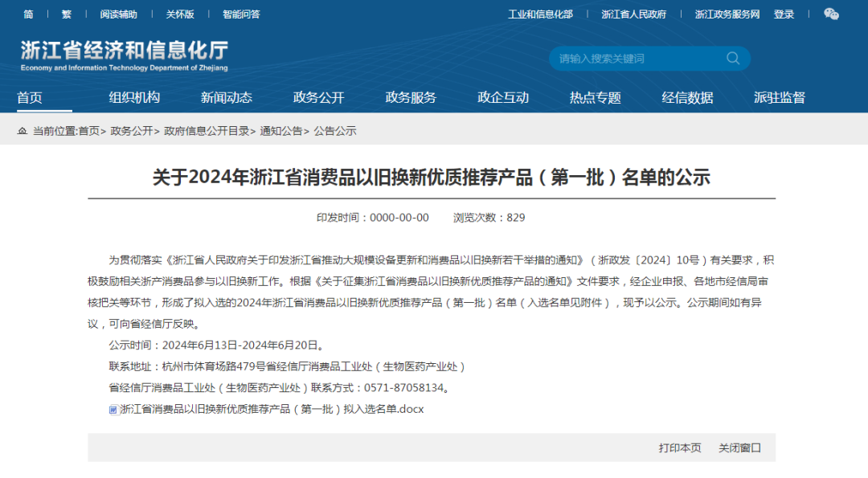Click the department logo title
Viewport: 868px width, 478px height.
125,54
